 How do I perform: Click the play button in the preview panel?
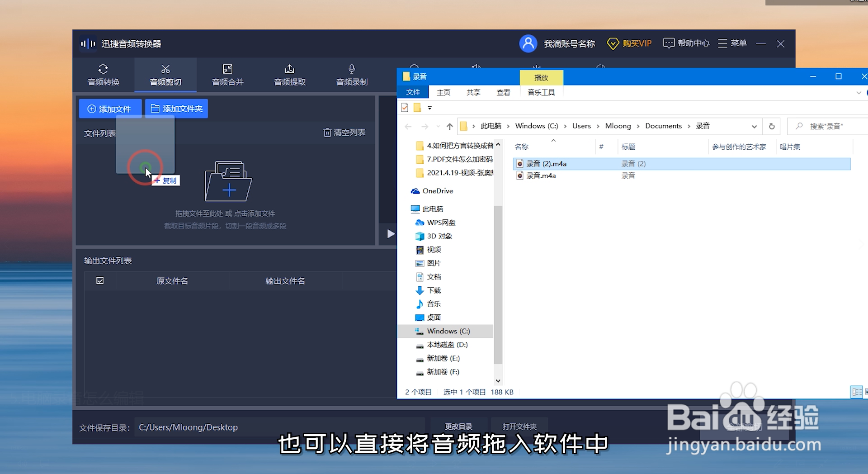(x=391, y=234)
